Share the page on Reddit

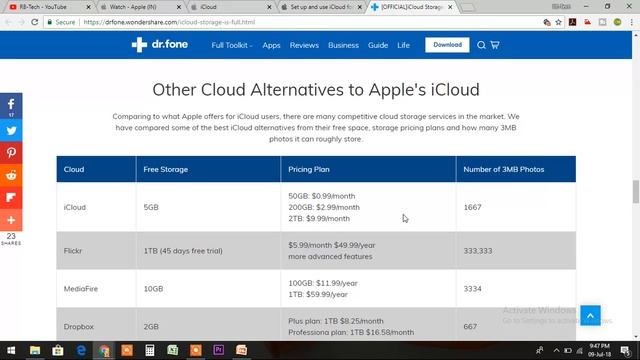pyautogui.click(x=11, y=175)
